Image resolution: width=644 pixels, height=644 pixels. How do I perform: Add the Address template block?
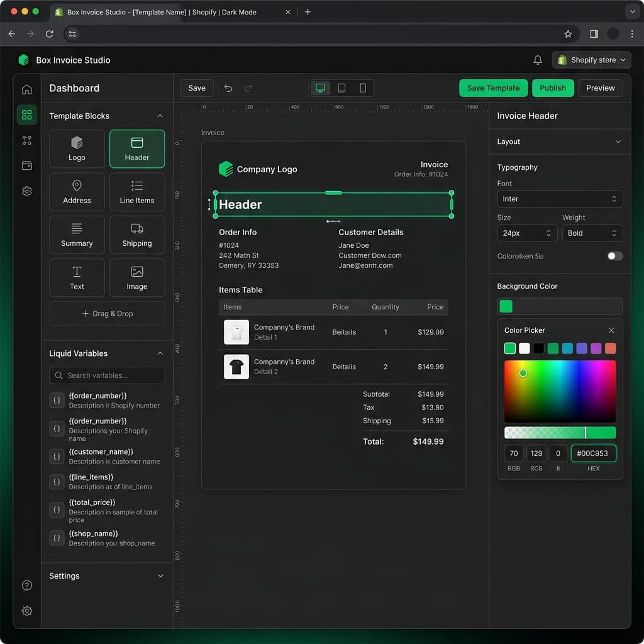click(x=77, y=192)
